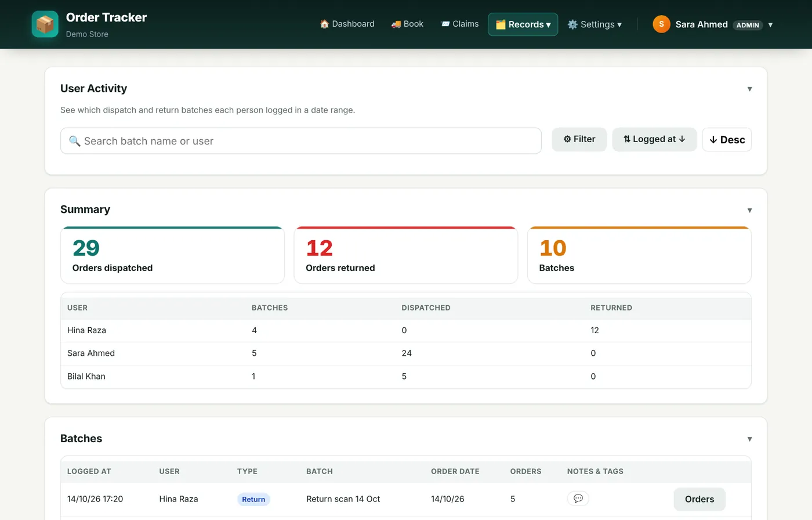Go to the Book page
Viewport: 812px width, 520px height.
coord(407,24)
